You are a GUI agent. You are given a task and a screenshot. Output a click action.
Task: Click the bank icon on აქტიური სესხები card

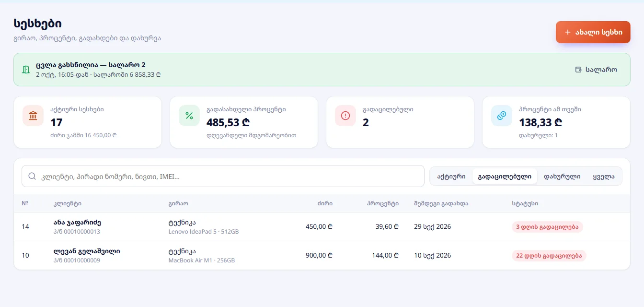pos(33,116)
